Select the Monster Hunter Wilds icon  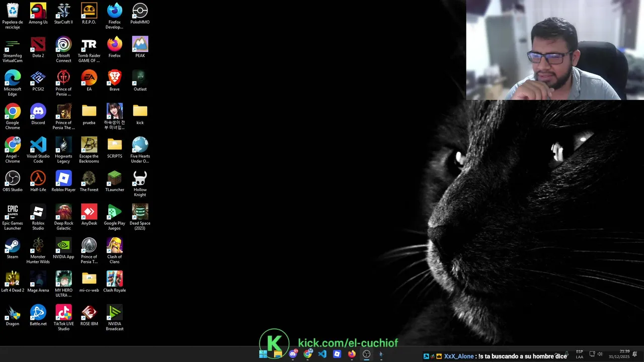click(x=38, y=250)
